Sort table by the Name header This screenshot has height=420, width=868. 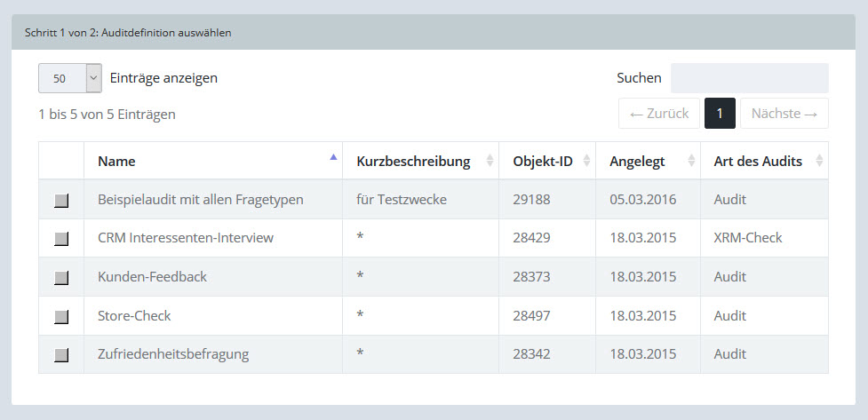click(116, 162)
